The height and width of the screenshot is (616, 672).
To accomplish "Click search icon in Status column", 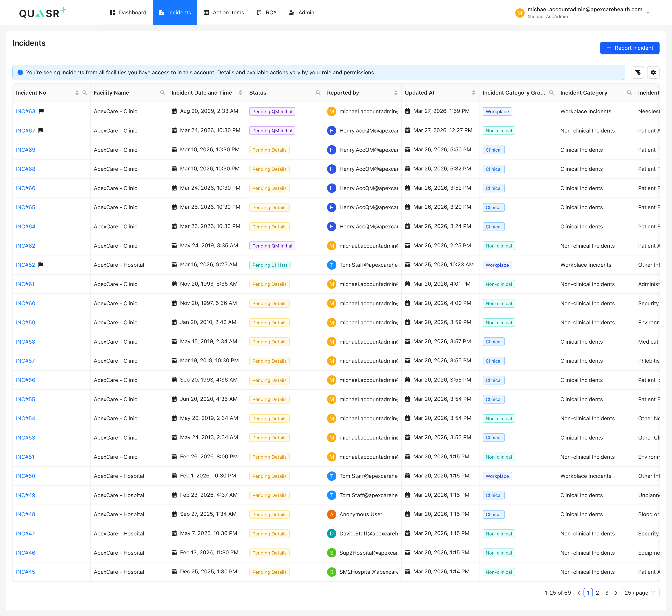I will tap(318, 93).
